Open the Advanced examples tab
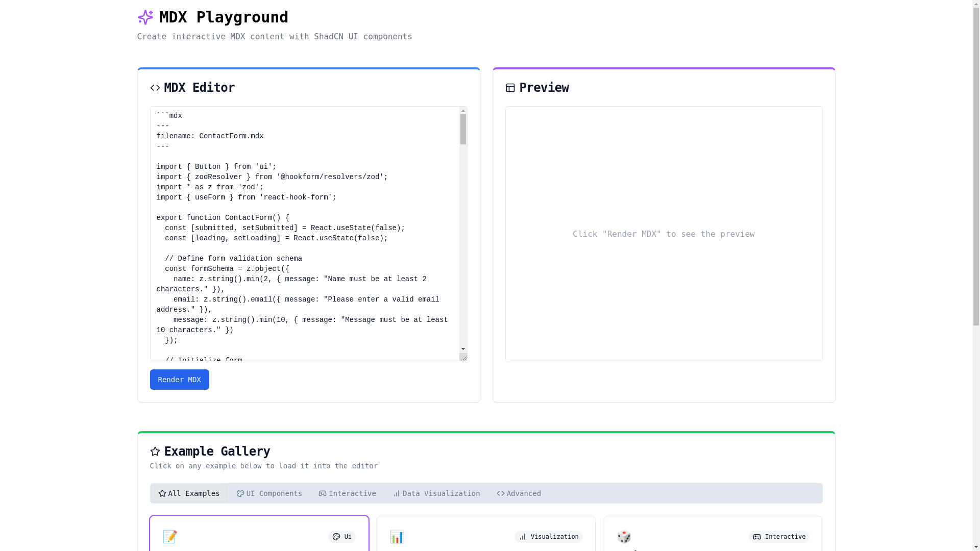 (x=519, y=493)
